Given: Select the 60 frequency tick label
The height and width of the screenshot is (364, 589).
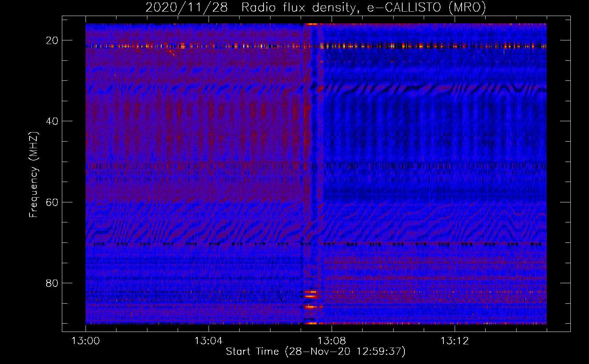Looking at the screenshot, I should click(x=52, y=202).
